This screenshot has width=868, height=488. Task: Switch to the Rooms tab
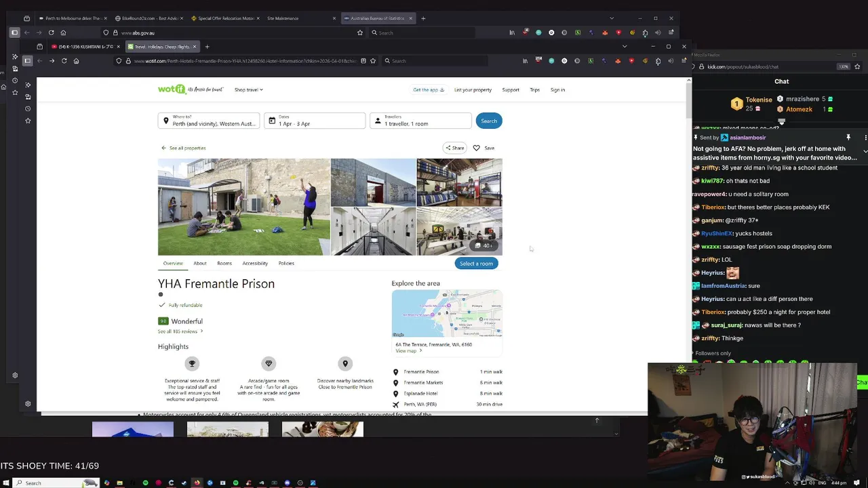pos(224,263)
